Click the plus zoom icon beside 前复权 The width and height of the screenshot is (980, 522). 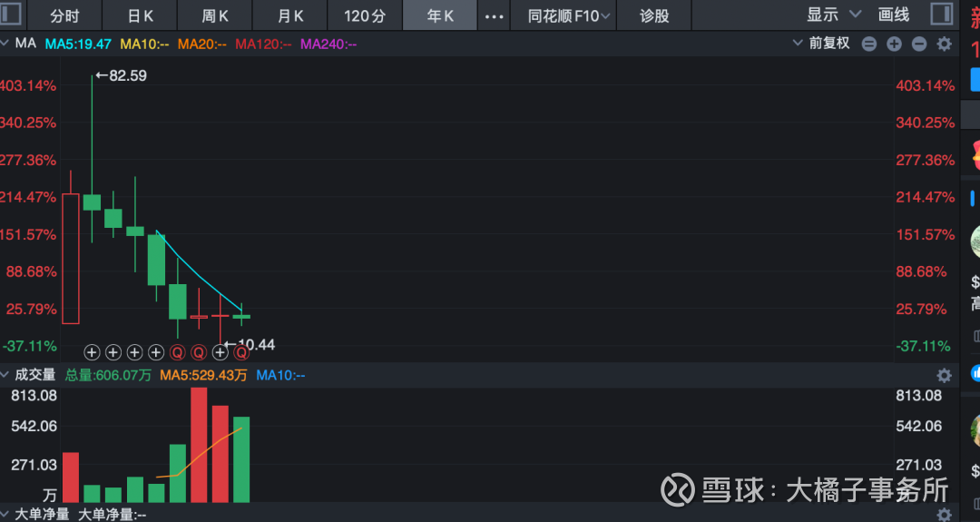pos(894,44)
